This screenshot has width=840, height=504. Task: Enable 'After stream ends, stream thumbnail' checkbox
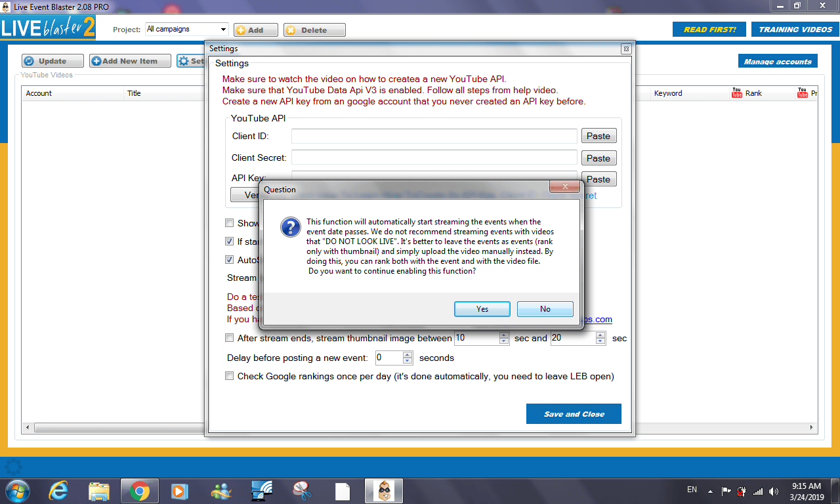(x=229, y=338)
